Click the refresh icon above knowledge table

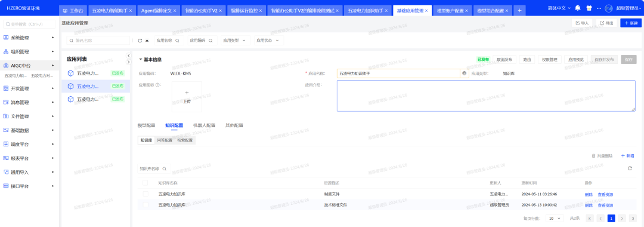[x=630, y=168]
